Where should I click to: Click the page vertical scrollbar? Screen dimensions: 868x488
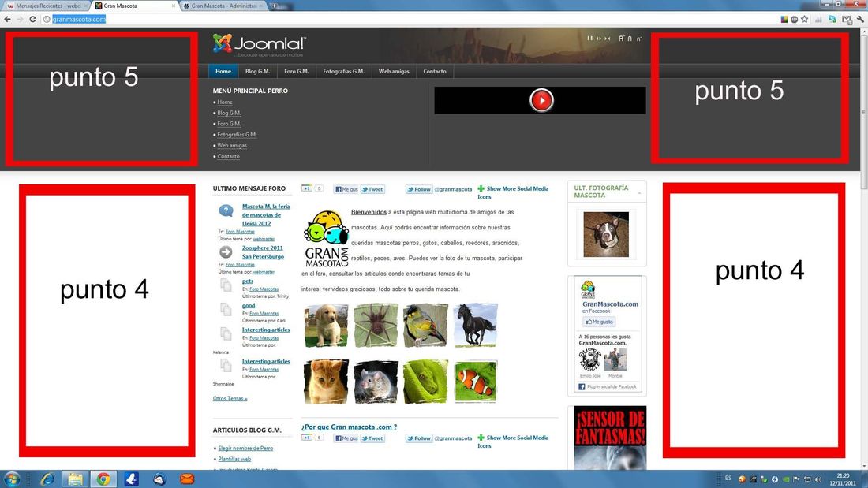(863, 248)
